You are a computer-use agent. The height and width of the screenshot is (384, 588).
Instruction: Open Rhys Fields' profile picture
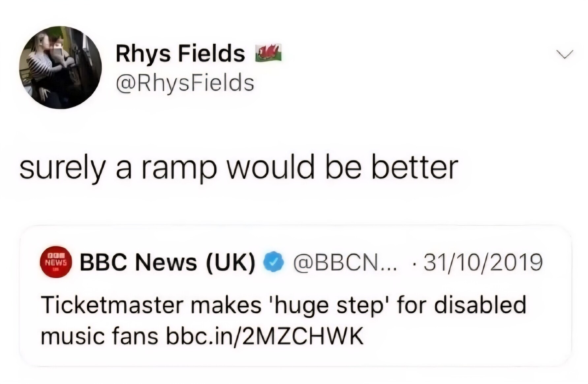click(60, 67)
